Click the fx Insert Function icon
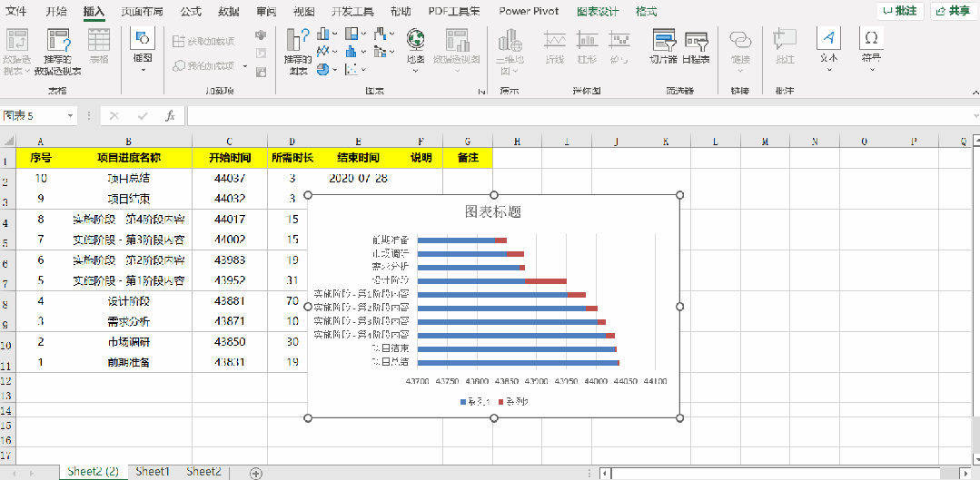Image resolution: width=980 pixels, height=480 pixels. pyautogui.click(x=170, y=116)
